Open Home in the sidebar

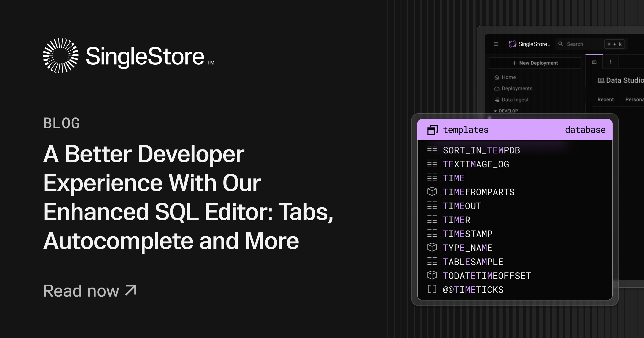pos(505,77)
